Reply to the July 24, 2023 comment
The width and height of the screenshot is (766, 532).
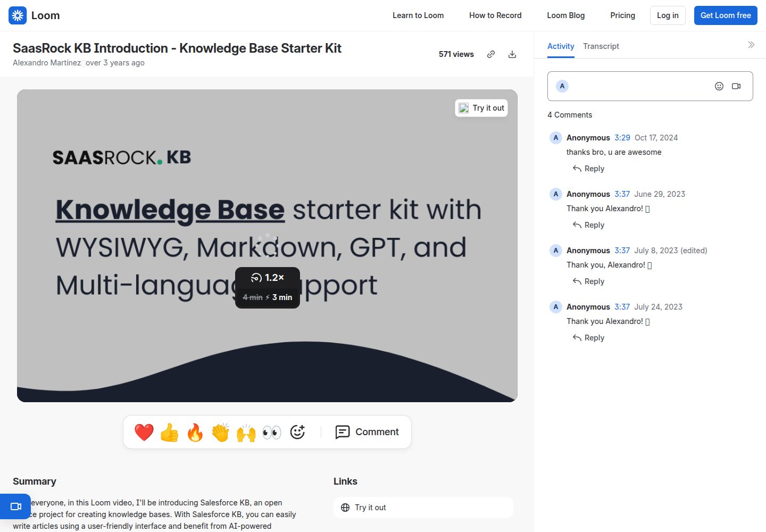[589, 338]
